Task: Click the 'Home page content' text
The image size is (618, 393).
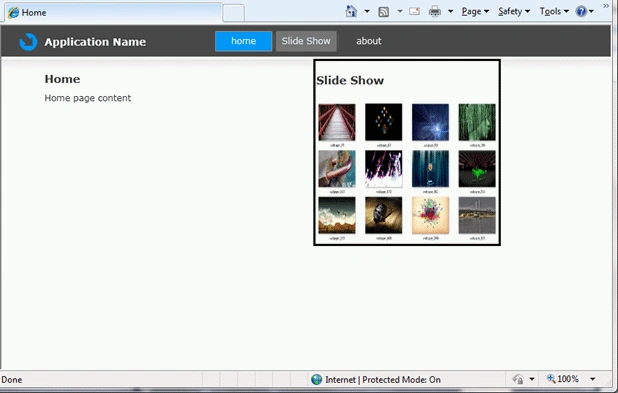Action: (x=87, y=98)
